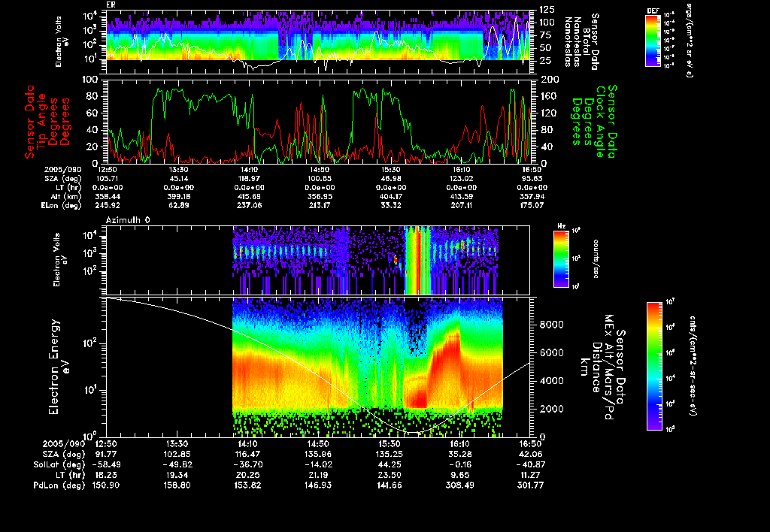Click the Hz counts color bar
The width and height of the screenshot is (770, 532).
(561, 258)
